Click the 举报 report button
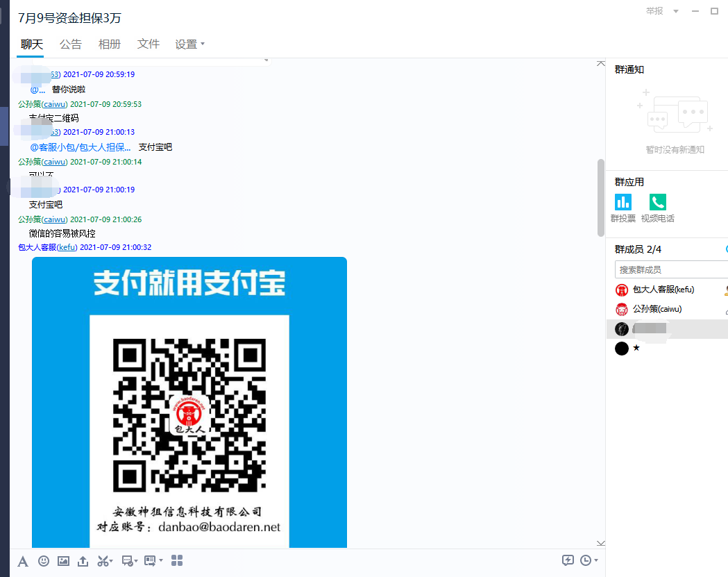This screenshot has height=577, width=728. (654, 11)
